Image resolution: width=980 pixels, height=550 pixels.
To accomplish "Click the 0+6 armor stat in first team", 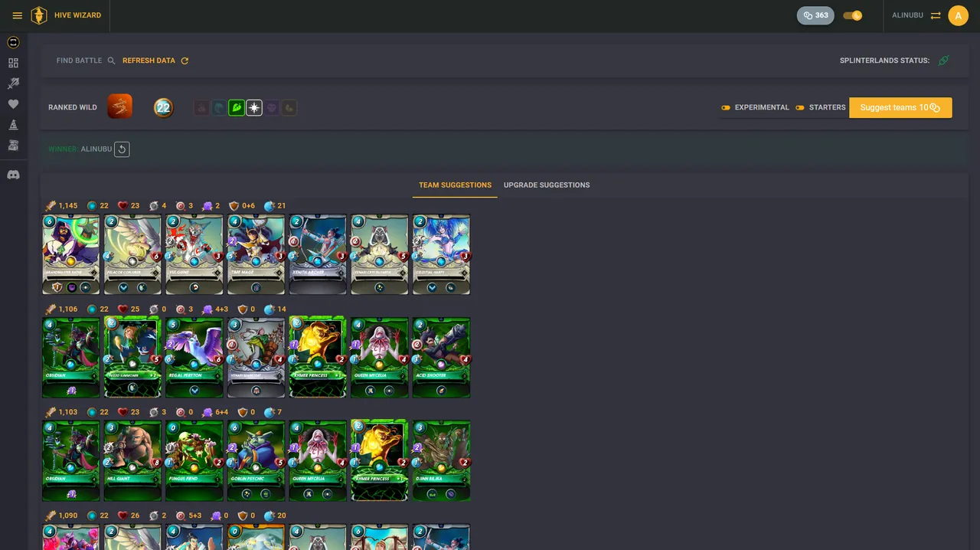I will point(248,206).
